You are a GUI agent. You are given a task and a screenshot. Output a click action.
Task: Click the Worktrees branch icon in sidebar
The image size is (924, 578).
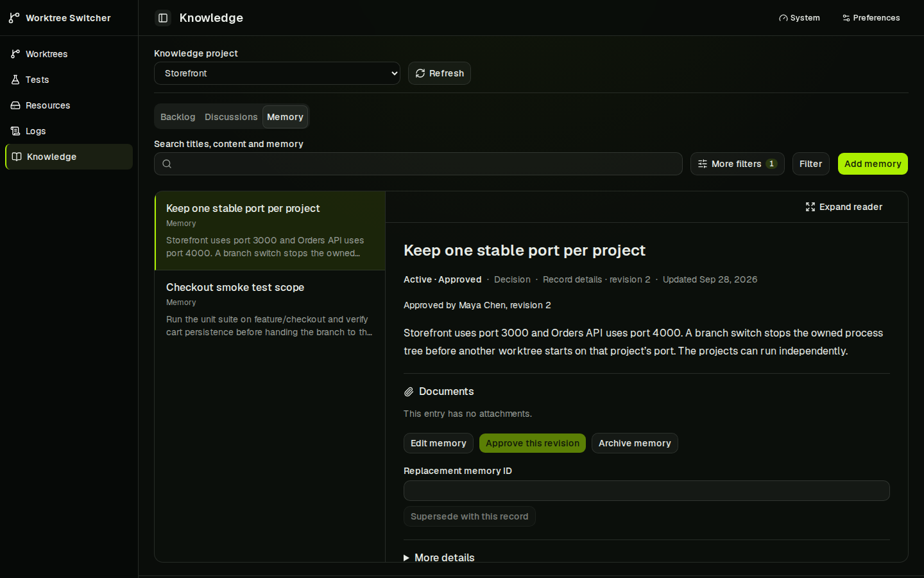click(15, 54)
